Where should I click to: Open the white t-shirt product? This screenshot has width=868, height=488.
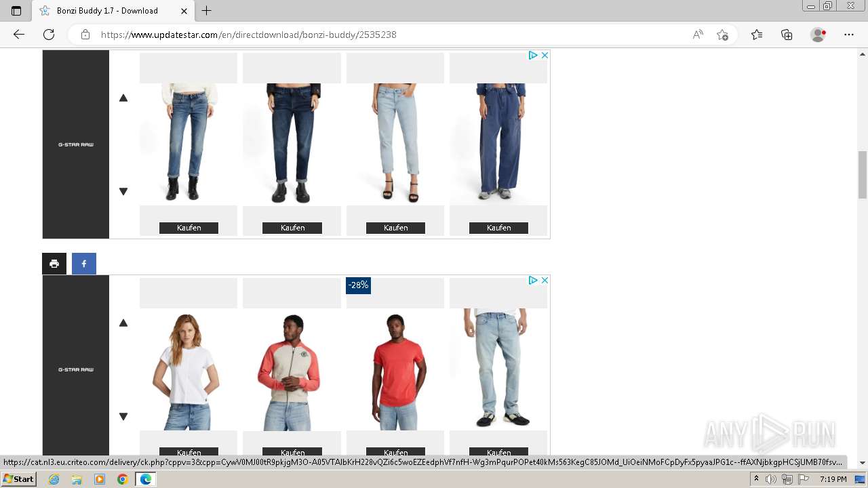click(189, 369)
